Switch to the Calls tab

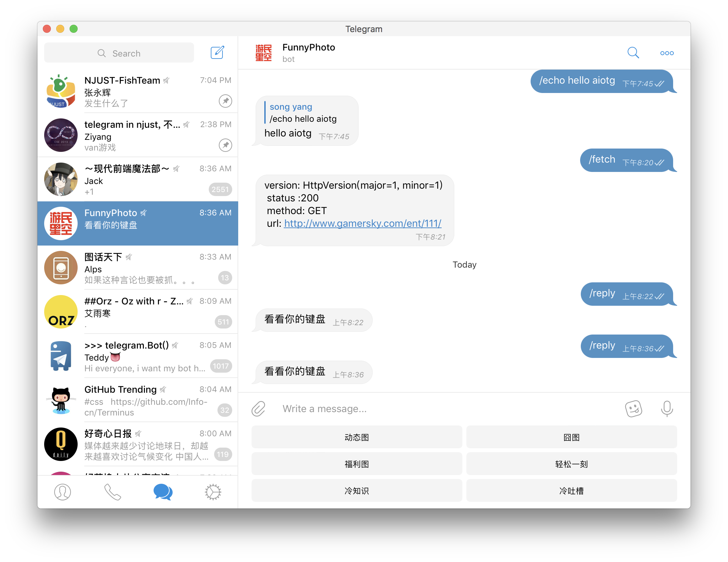[112, 492]
